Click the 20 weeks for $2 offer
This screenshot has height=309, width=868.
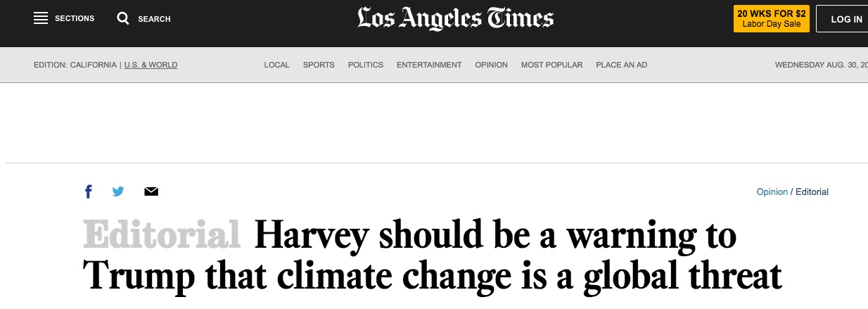[771, 18]
